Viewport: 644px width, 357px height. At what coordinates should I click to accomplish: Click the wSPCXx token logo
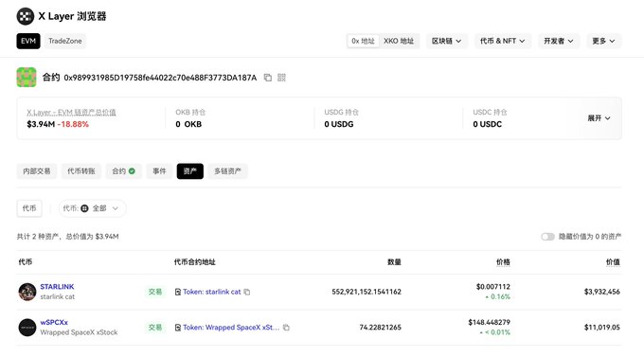click(27, 328)
